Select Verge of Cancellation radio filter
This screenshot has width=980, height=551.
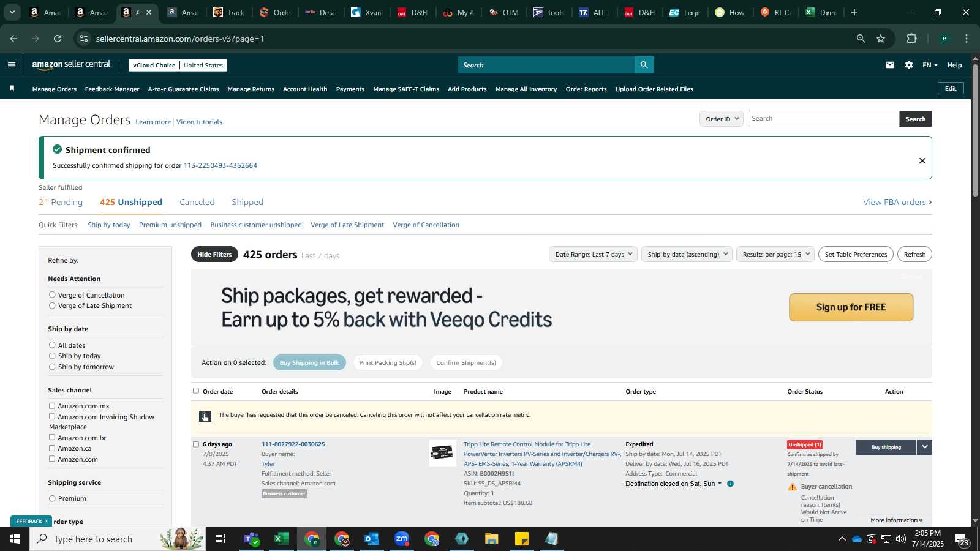52,295
